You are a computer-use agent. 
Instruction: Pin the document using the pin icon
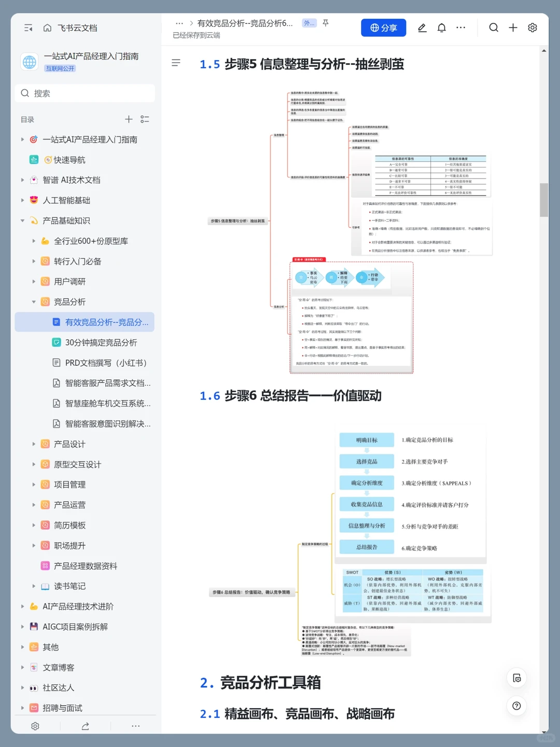326,23
